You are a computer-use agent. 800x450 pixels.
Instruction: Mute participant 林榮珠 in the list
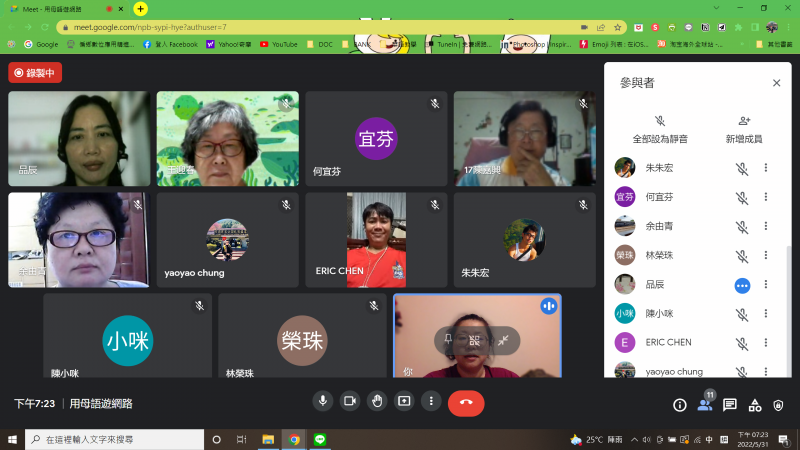click(742, 256)
